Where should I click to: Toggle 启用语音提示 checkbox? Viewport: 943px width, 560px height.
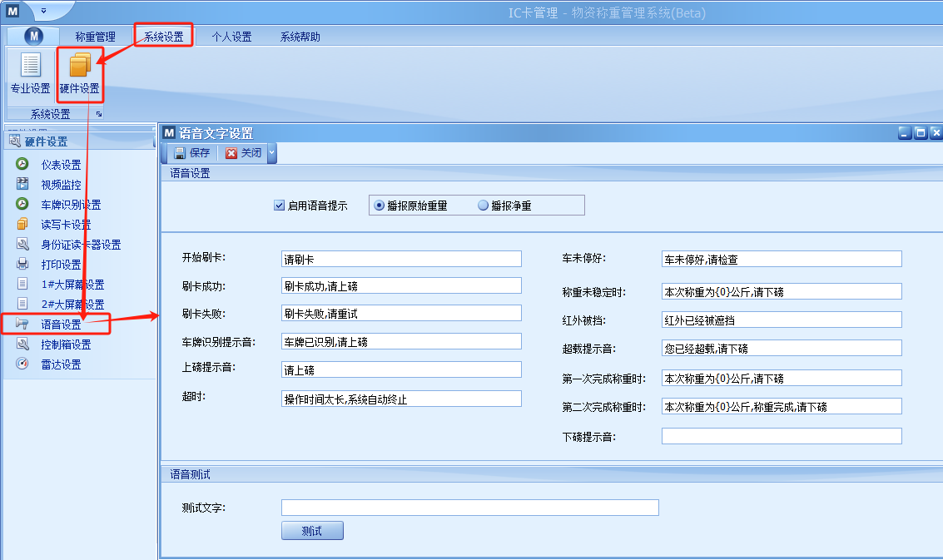279,206
